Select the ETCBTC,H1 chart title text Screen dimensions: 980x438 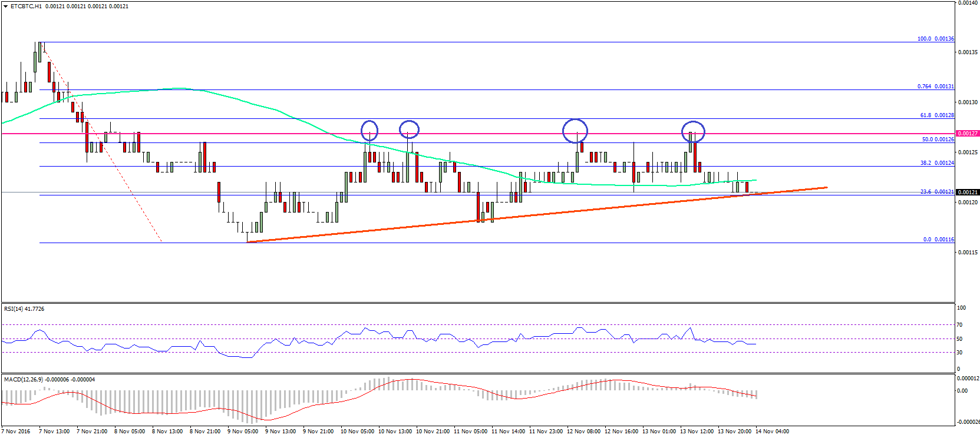pos(26,6)
